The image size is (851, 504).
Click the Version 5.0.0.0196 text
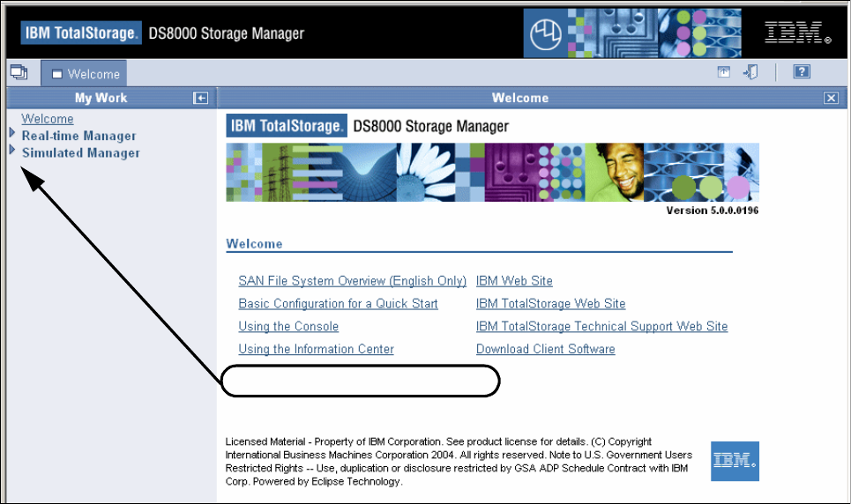[x=712, y=211]
